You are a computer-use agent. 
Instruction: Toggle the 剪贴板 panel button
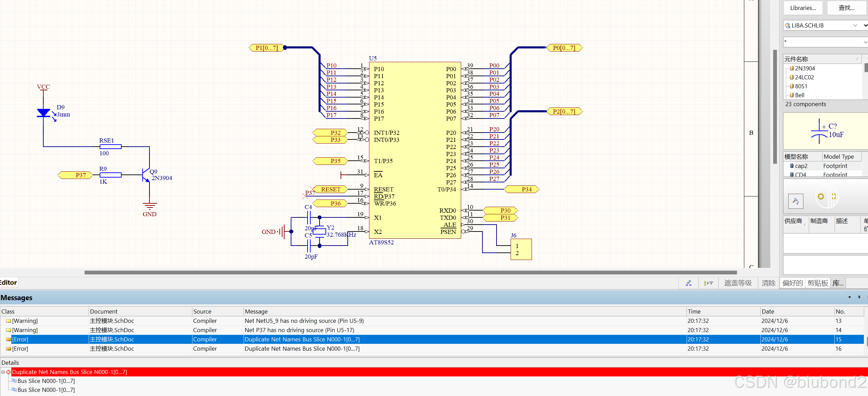(x=818, y=283)
